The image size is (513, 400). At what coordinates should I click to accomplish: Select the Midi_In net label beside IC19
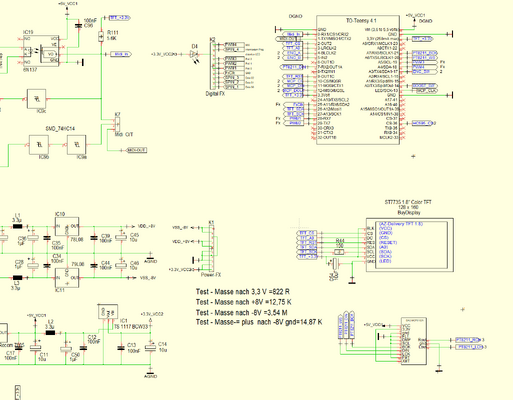tap(121, 54)
